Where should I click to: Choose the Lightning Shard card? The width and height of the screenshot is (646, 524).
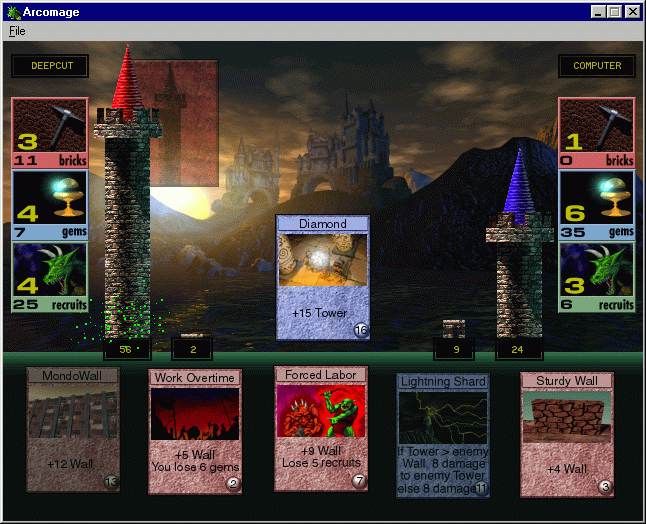click(x=443, y=434)
